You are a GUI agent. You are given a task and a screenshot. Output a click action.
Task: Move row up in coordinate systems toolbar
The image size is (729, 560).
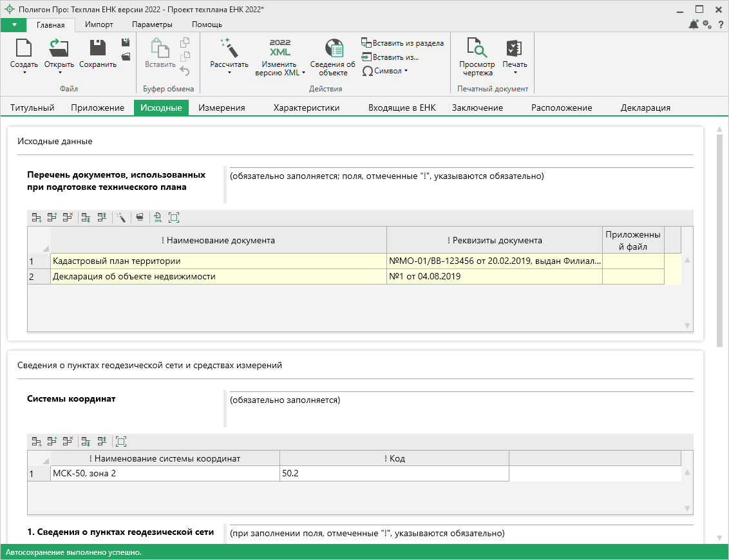point(102,442)
